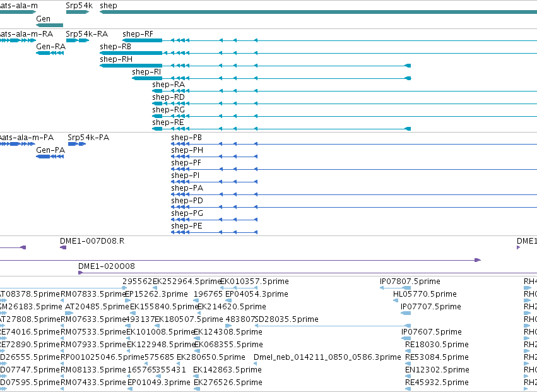Select the shep-PD protein label

pyautogui.click(x=187, y=201)
